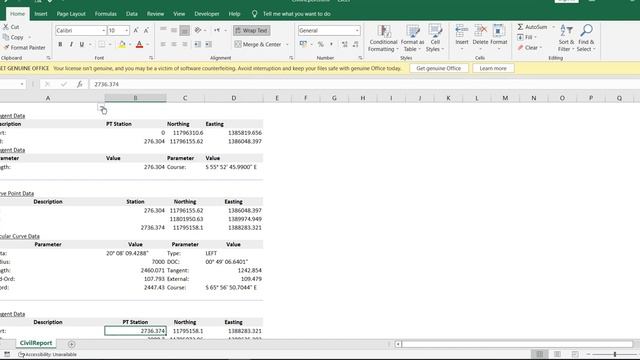The image size is (640, 360).
Task: Expand AutoSum options arrow
Action: [553, 27]
